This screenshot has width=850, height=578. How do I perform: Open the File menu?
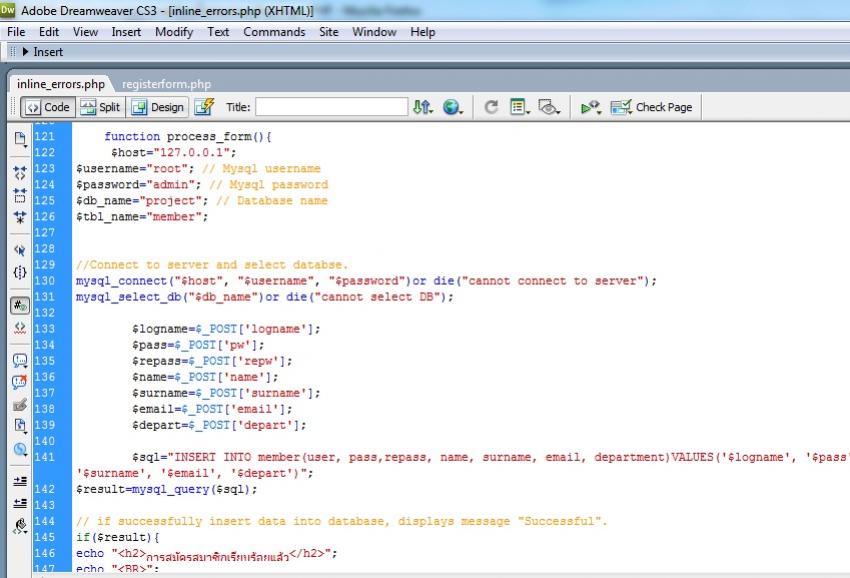pos(16,32)
